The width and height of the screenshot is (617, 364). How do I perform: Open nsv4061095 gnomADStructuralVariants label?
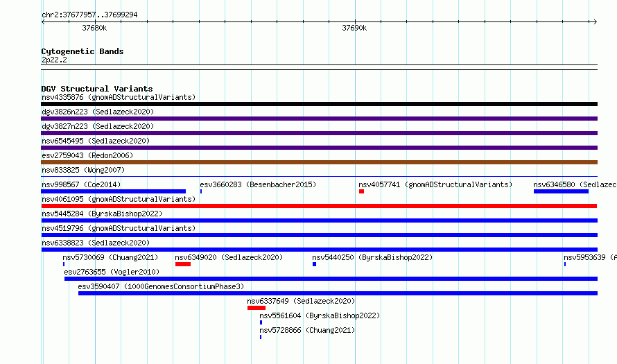119,199
